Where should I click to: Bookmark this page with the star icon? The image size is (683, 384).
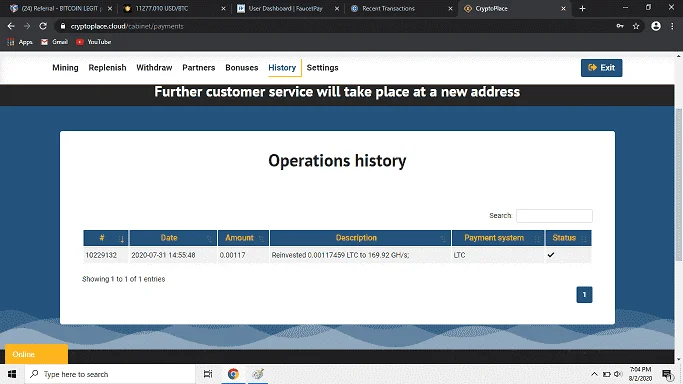point(636,26)
